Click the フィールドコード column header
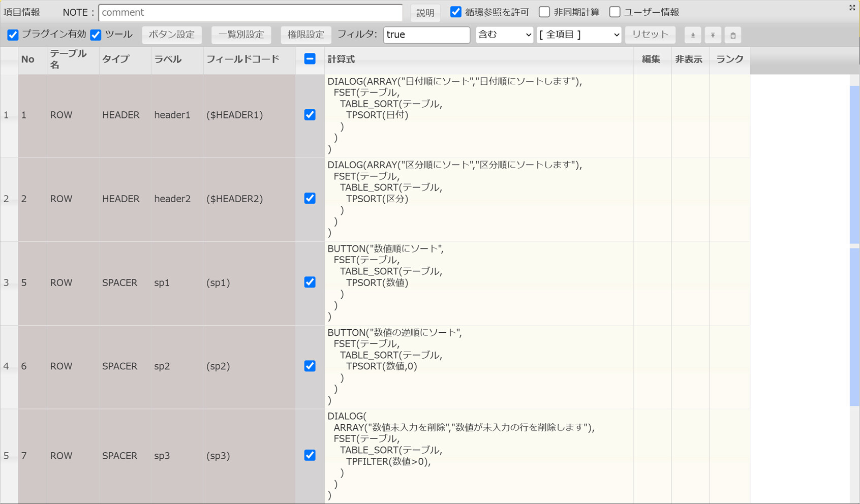The height and width of the screenshot is (504, 860). tap(242, 59)
